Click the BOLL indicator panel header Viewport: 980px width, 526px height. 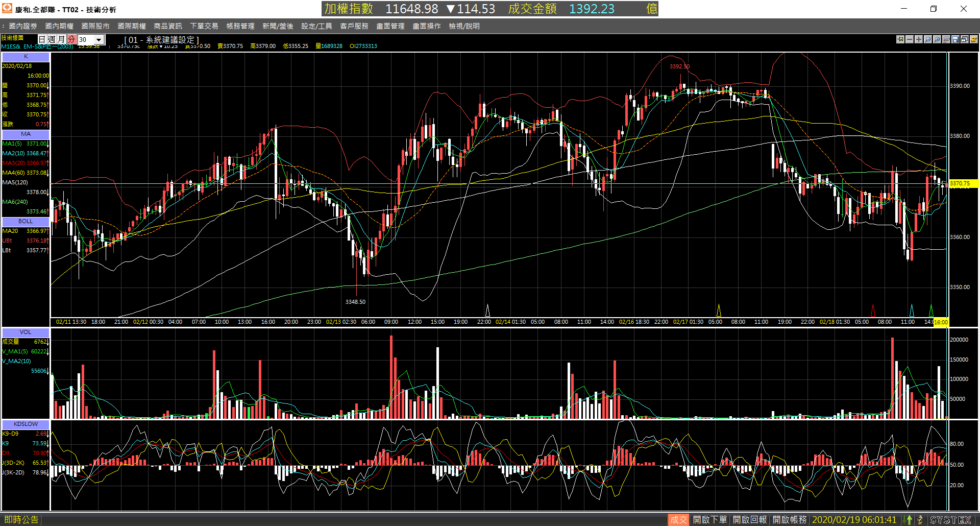pos(26,222)
